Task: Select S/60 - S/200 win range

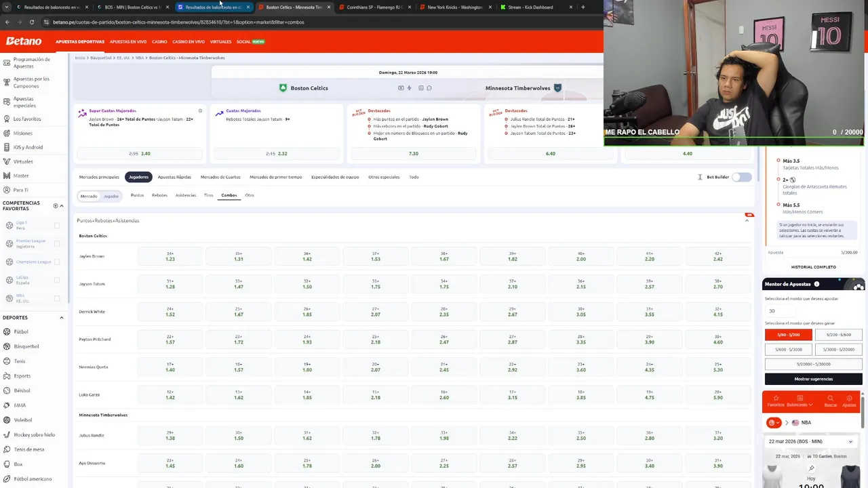Action: 789,335
